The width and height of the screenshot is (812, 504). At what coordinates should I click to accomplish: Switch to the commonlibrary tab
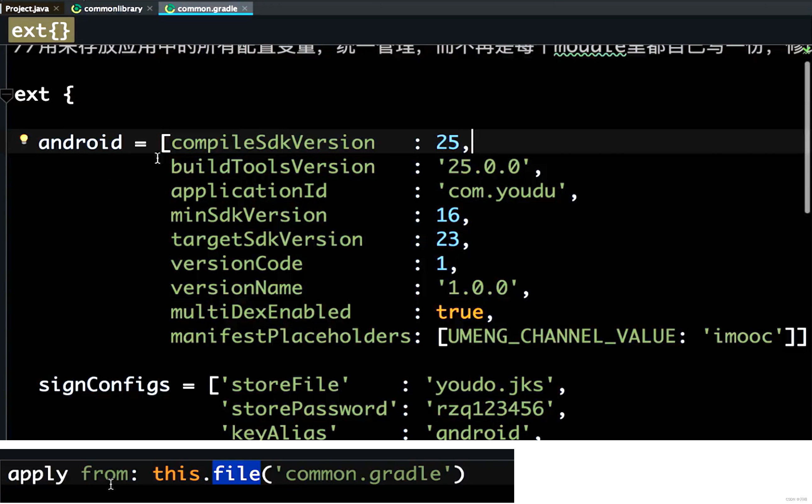pos(113,8)
